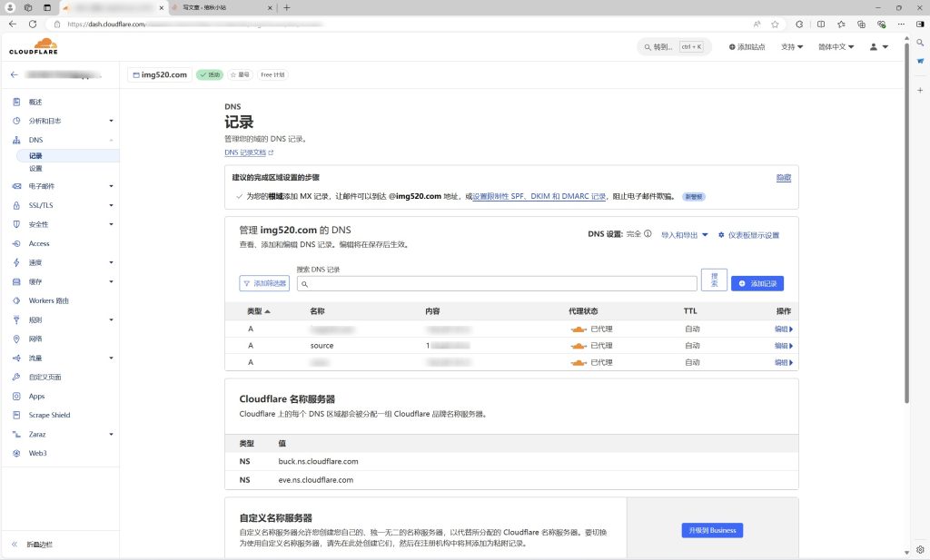Select the 设置 item under DNS
This screenshot has width=930, height=560.
click(x=35, y=169)
